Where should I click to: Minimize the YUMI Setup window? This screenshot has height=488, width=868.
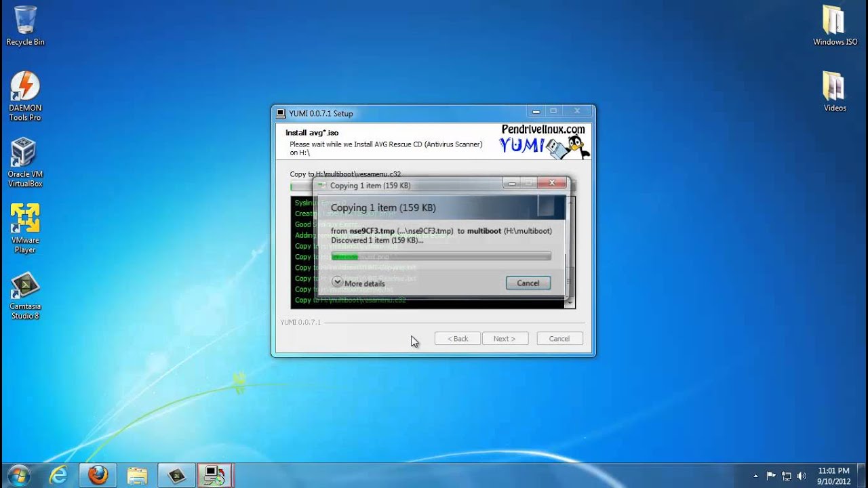pyautogui.click(x=536, y=111)
